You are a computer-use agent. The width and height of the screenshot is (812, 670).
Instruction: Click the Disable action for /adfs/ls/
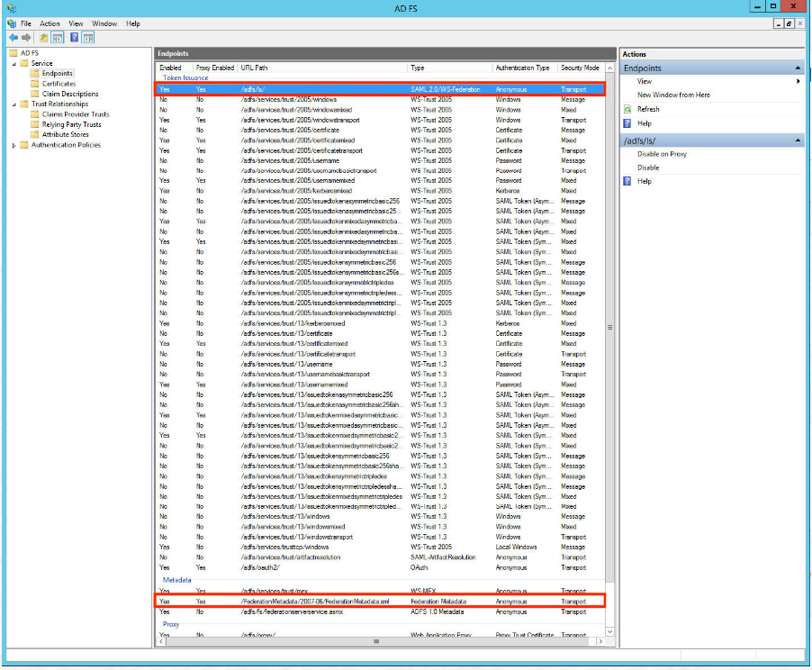648,167
